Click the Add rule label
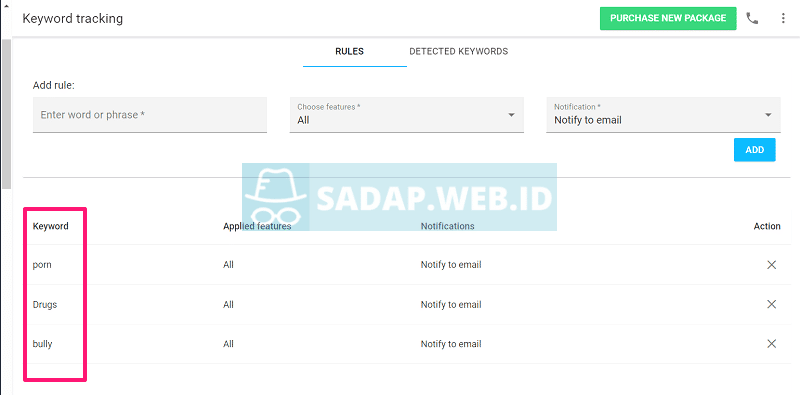This screenshot has height=395, width=800. point(54,85)
